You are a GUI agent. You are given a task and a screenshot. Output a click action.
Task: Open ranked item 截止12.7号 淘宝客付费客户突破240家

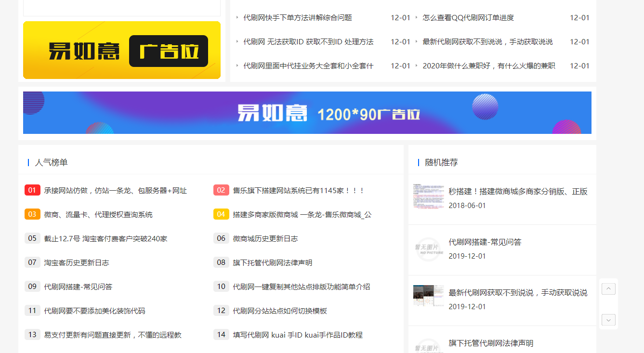(x=105, y=239)
